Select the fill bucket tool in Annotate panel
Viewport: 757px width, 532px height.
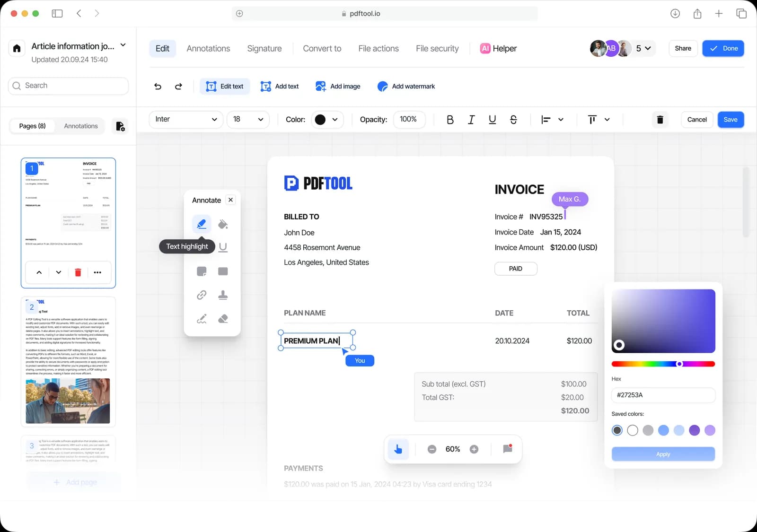223,224
